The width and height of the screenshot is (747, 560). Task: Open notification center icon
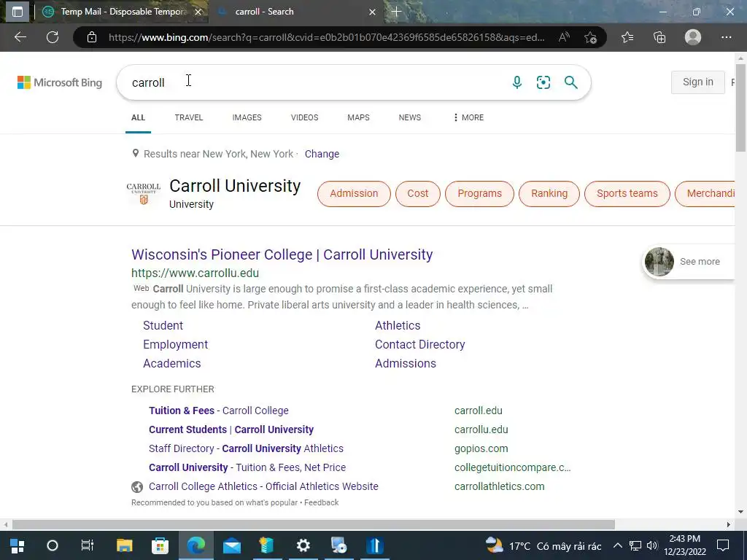point(723,545)
